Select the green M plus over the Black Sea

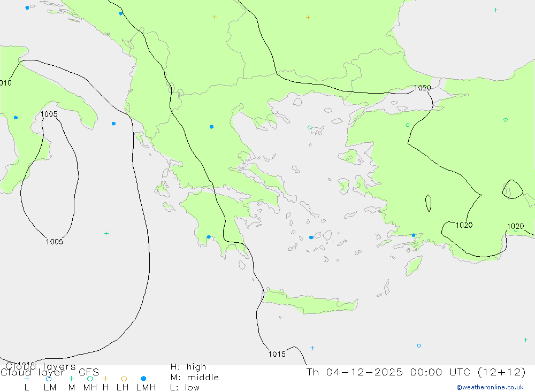495,10
